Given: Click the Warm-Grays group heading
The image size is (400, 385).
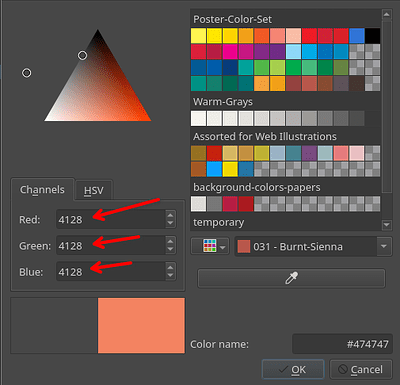Looking at the screenshot, I should tap(223, 102).
